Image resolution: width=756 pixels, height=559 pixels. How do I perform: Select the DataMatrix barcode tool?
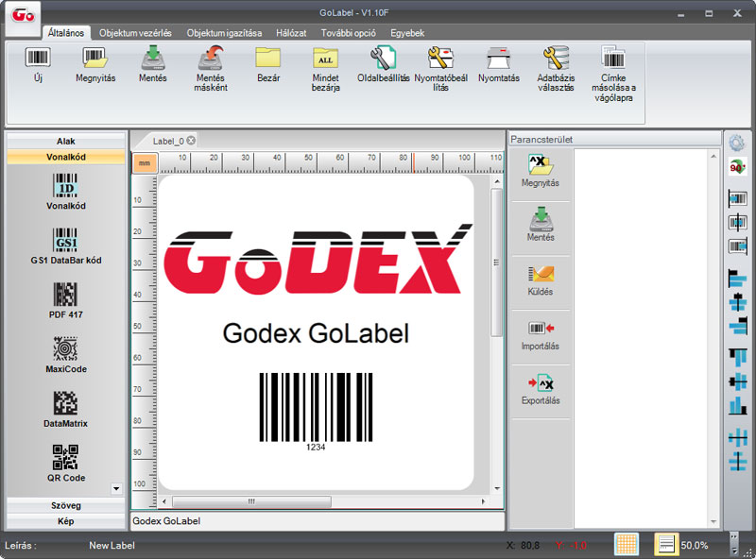click(x=66, y=409)
